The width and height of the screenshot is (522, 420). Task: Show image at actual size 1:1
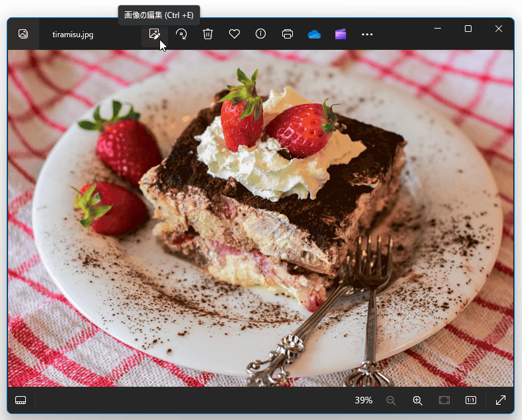click(470, 400)
